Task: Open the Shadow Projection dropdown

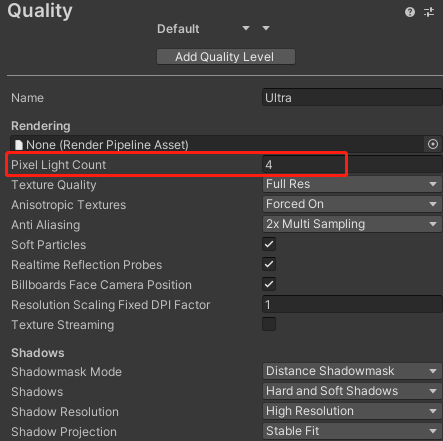Action: [x=352, y=431]
